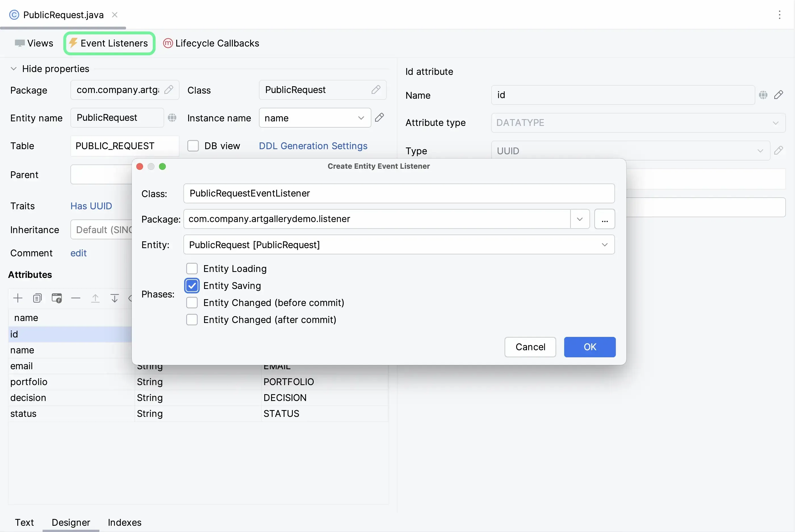This screenshot has width=795, height=532.
Task: Open the DDL Generation Settings link
Action: (x=313, y=146)
